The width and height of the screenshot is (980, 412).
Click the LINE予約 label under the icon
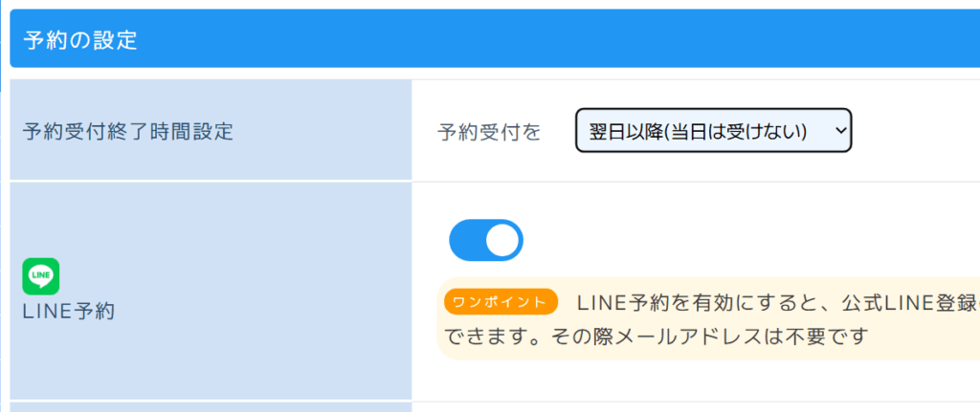(x=68, y=311)
